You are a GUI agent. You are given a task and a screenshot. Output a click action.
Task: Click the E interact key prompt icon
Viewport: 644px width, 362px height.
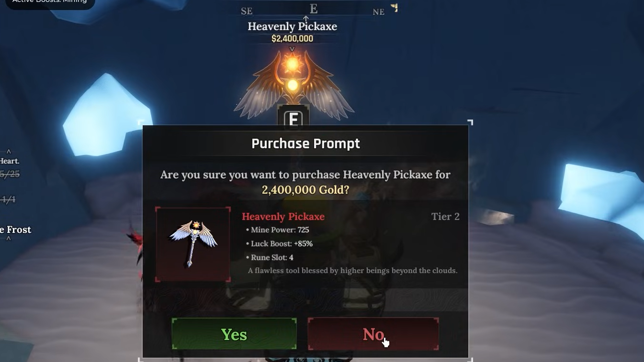click(x=293, y=118)
